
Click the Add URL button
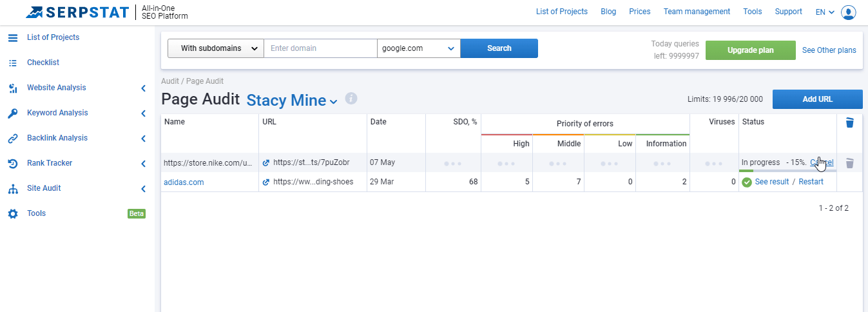(818, 99)
